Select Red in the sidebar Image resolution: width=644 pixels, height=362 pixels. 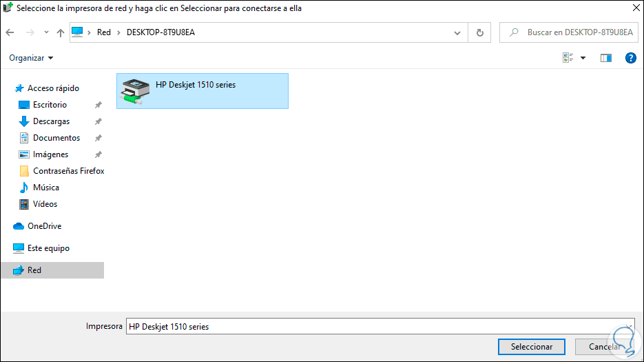click(x=52, y=270)
